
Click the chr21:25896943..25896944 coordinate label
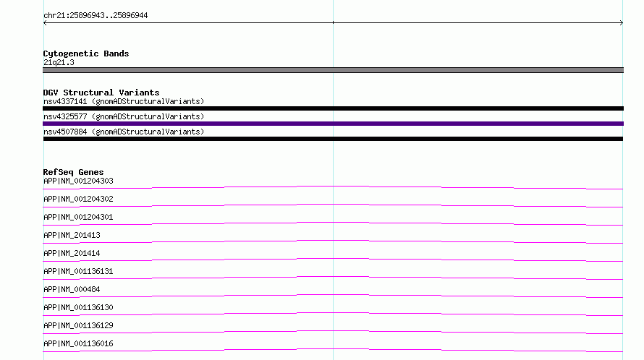coord(96,16)
